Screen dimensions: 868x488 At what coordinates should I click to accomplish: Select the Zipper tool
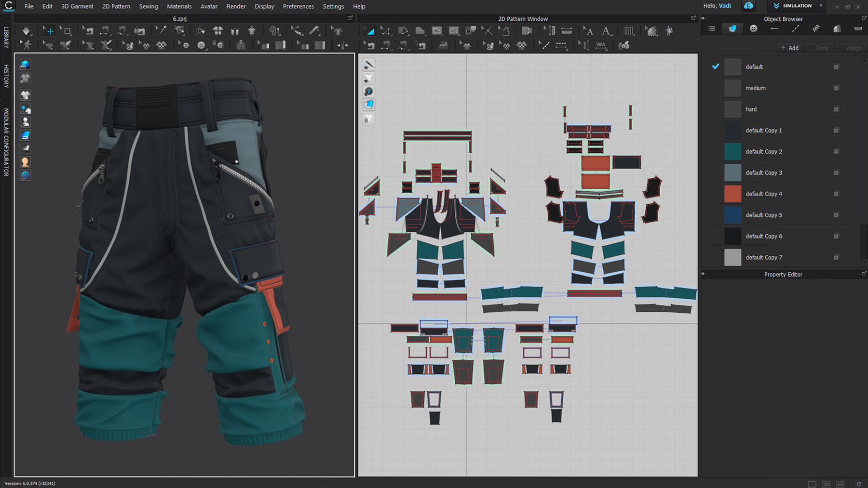(x=241, y=45)
